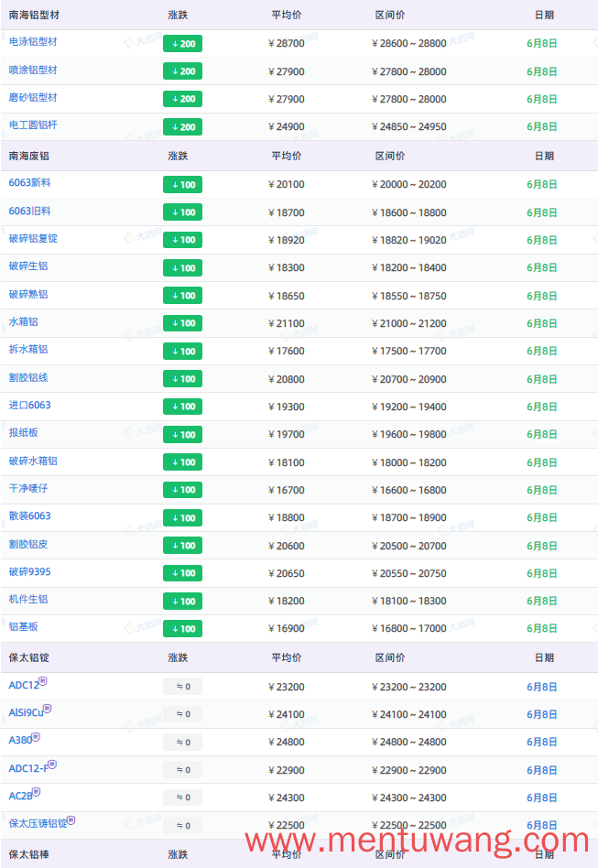Click the badge icon next to ADC12-F
This screenshot has width=598, height=868.
tap(52, 764)
